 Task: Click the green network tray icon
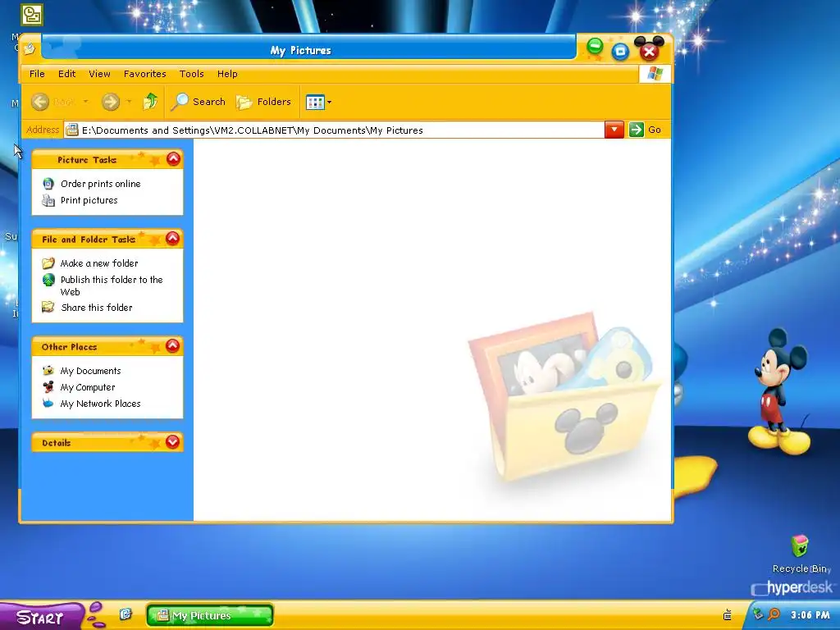pyautogui.click(x=758, y=614)
